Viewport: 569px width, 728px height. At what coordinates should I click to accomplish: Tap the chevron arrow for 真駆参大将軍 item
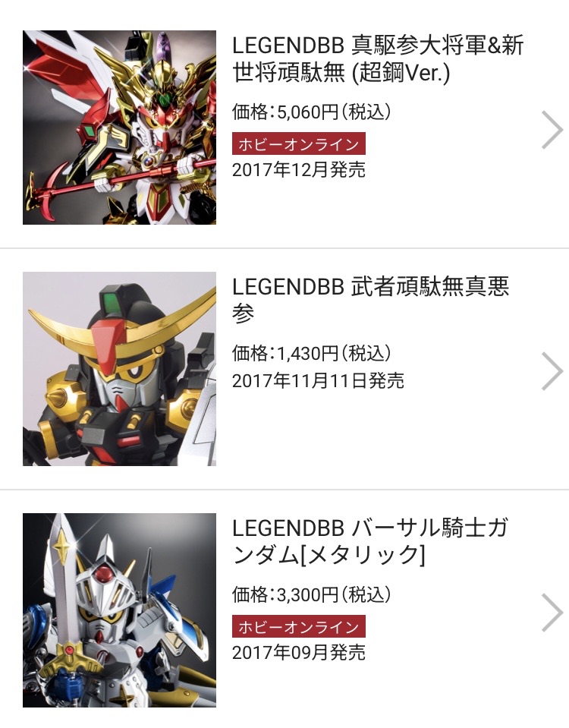point(552,130)
